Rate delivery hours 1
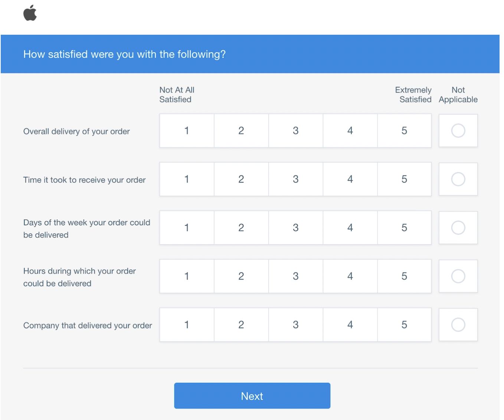 187,276
